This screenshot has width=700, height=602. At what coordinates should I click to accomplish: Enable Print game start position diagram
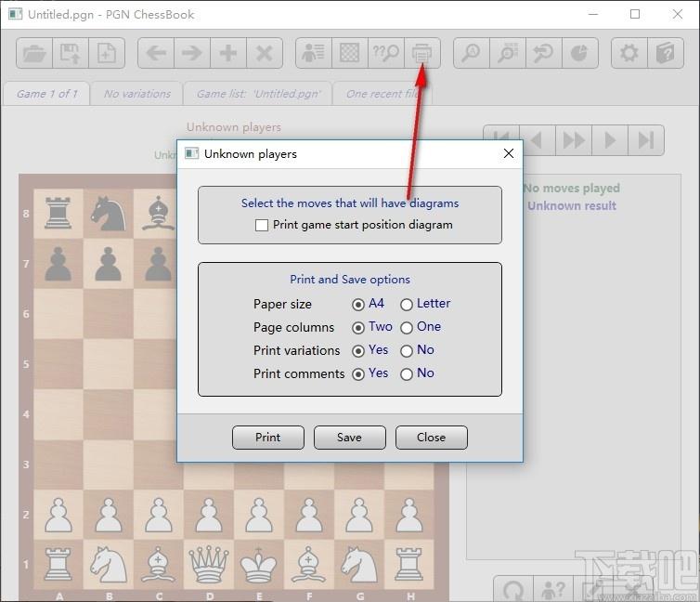tap(262, 225)
